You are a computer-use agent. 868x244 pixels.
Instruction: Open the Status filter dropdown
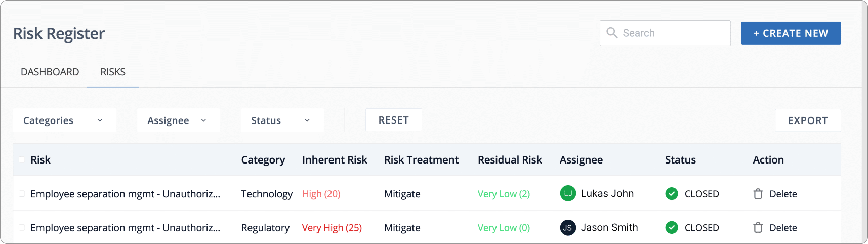(x=282, y=120)
